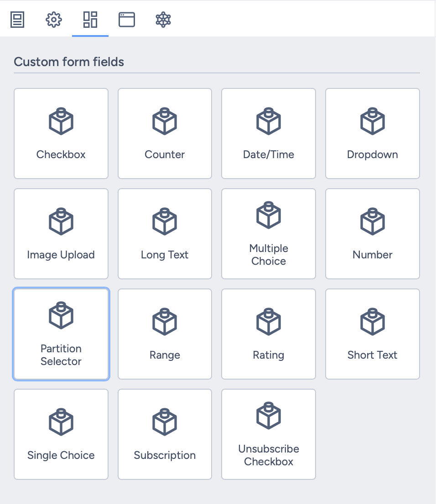
Task: Open the browser window tab icon
Action: [x=127, y=20]
